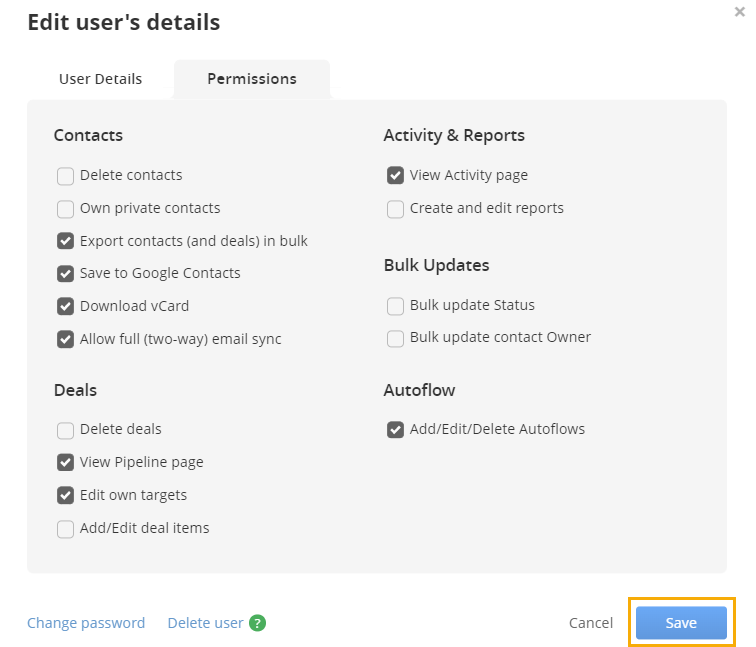Viewport: 756px width, 647px height.
Task: Uncheck Export contacts (and deals) in bulk
Action: click(65, 241)
